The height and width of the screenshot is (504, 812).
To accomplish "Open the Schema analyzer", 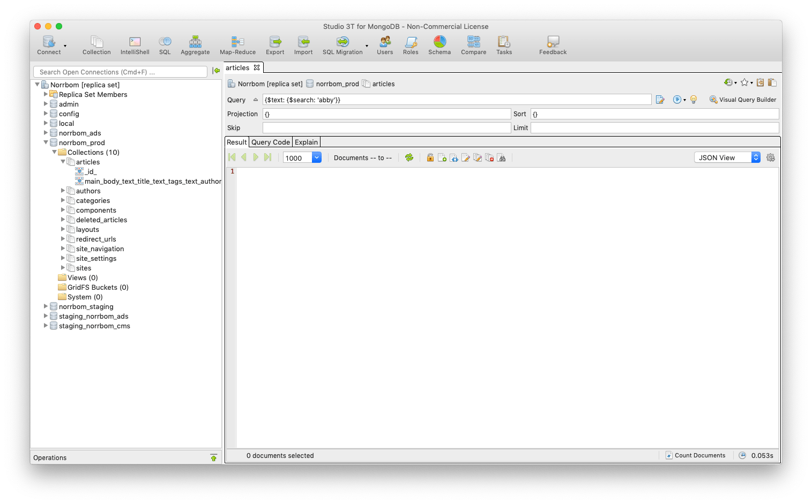I will coord(439,45).
